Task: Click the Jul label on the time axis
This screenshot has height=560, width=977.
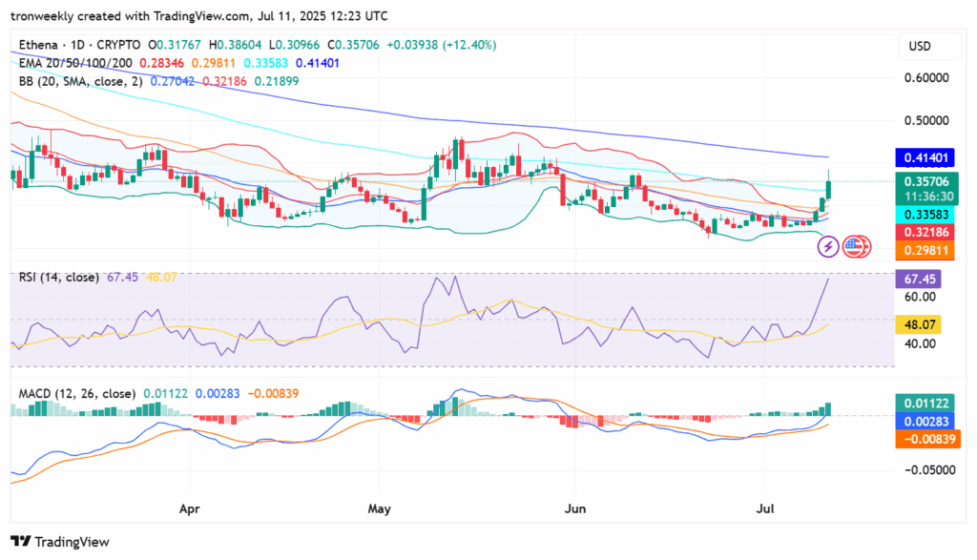Action: click(x=765, y=508)
